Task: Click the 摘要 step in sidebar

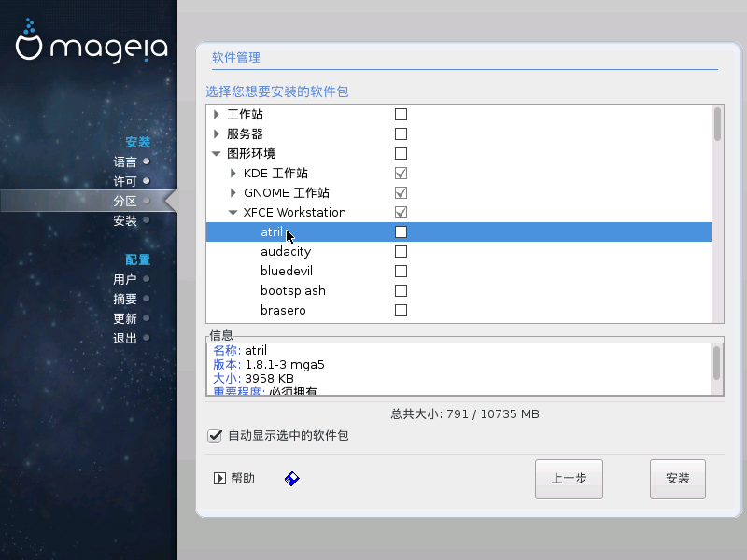Action: 132,299
